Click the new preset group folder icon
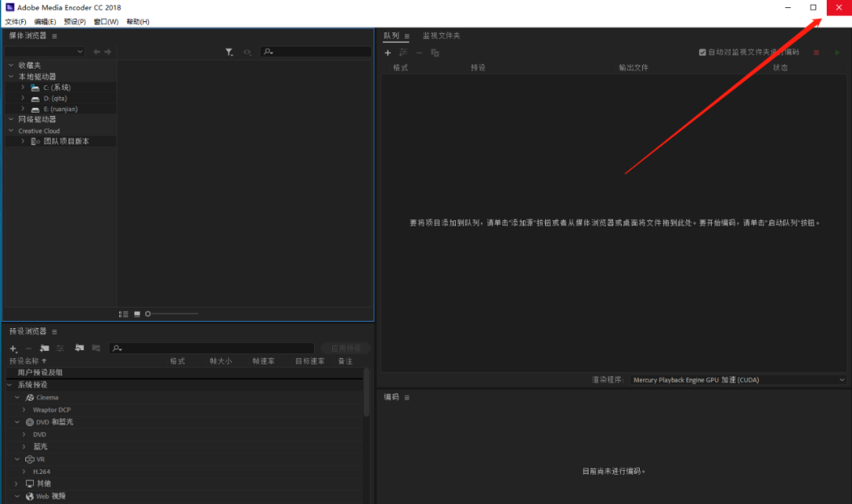The width and height of the screenshot is (852, 504). pos(44,348)
